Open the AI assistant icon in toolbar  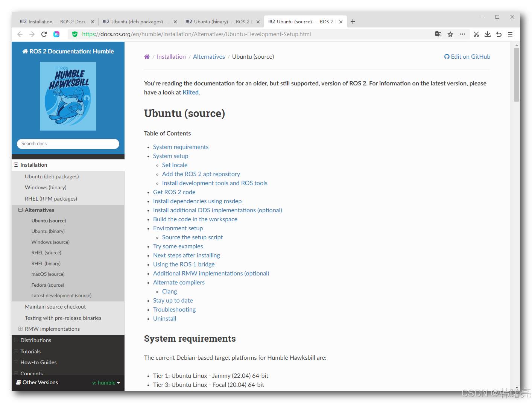click(56, 34)
